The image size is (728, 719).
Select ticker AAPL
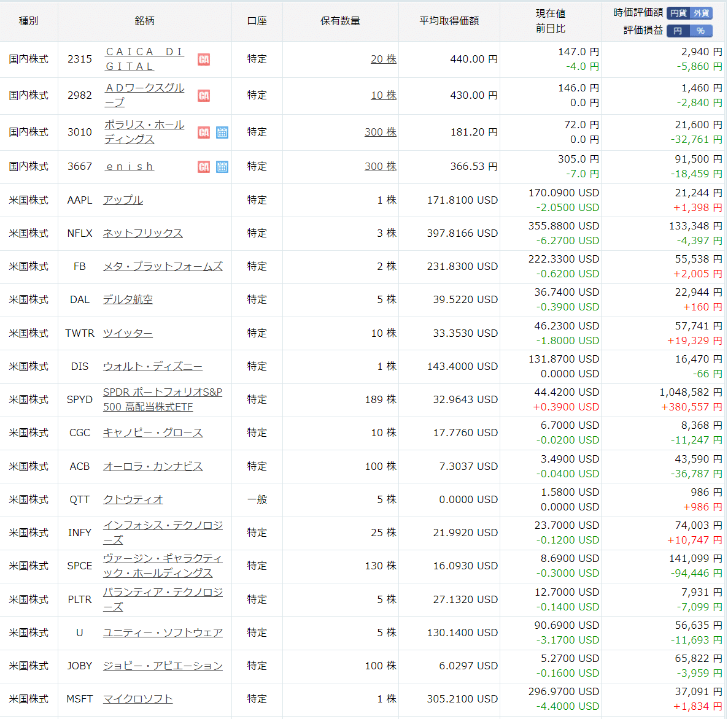point(79,200)
